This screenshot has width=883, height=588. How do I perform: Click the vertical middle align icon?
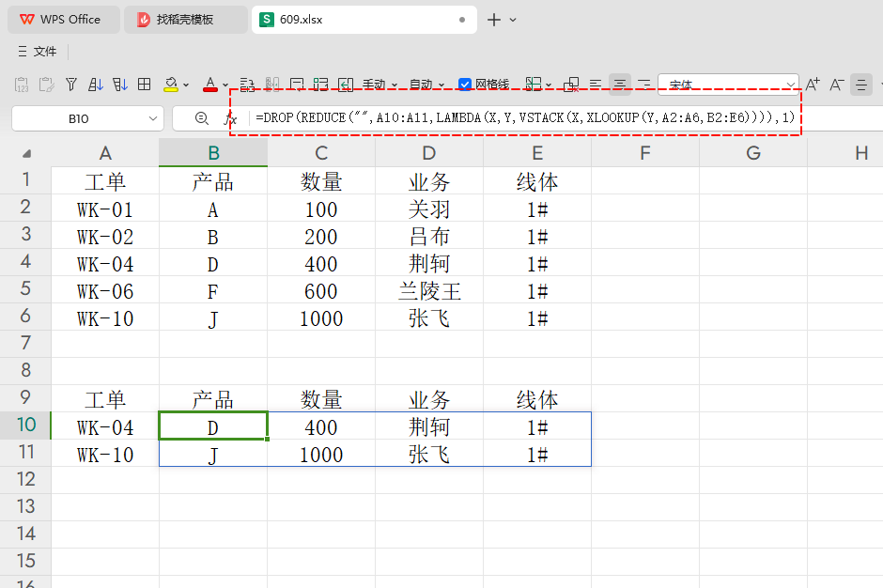[x=861, y=85]
